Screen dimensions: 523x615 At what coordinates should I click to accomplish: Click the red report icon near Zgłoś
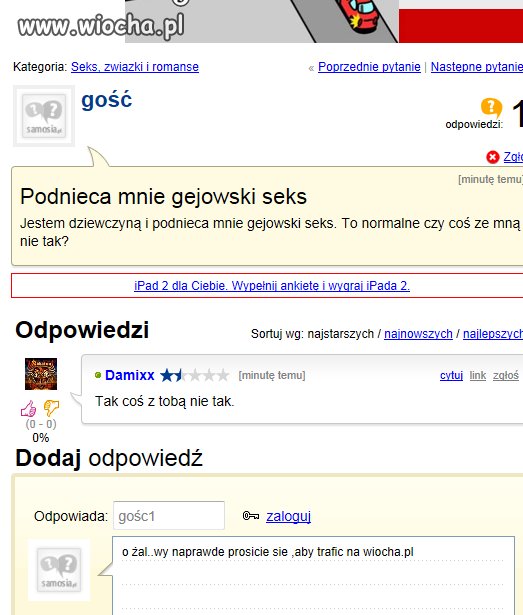[492, 157]
